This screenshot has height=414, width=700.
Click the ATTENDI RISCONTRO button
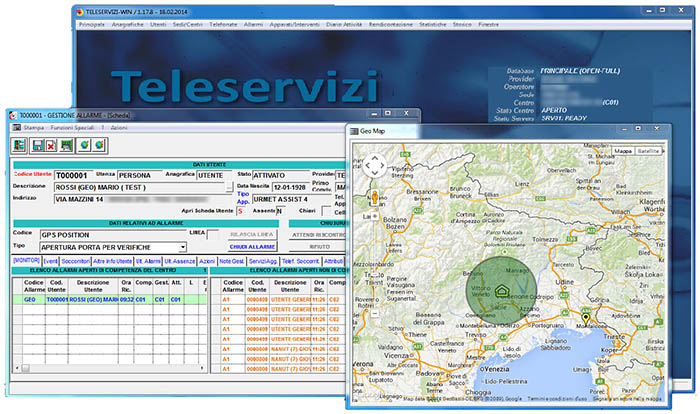[318, 234]
